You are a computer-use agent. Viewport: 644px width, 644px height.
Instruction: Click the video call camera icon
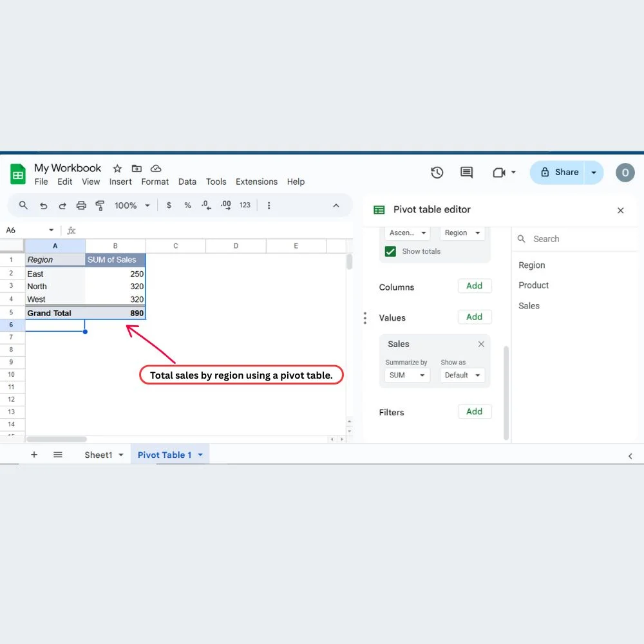pyautogui.click(x=499, y=173)
